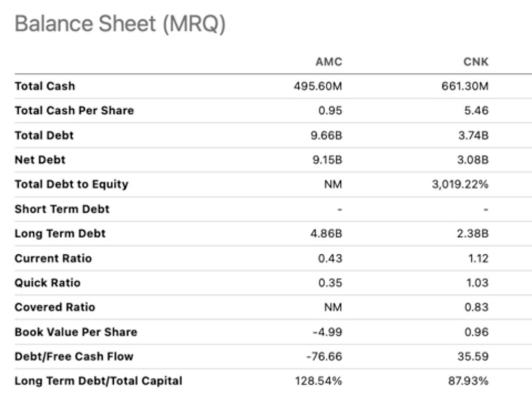
Task: Click the Book Value Per Share label
Action: (76, 332)
